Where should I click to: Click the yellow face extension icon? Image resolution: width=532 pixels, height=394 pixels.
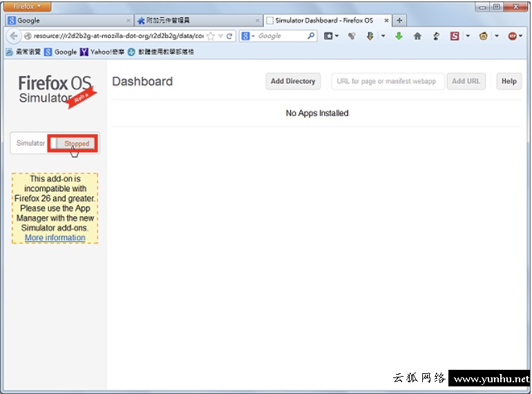coord(483,36)
